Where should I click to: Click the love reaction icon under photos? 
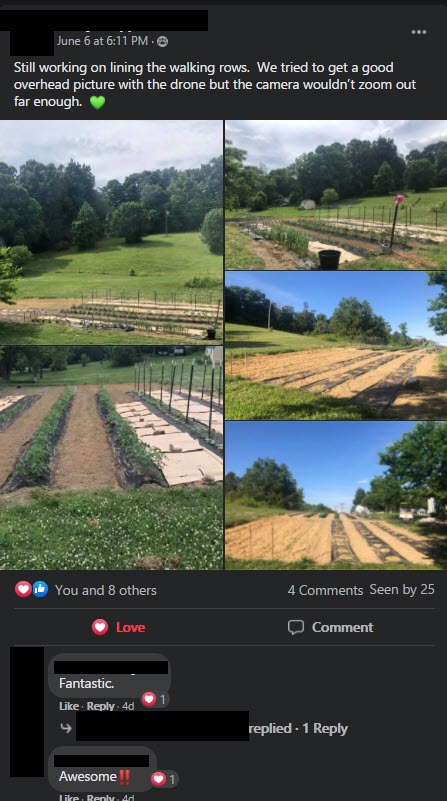click(23, 590)
